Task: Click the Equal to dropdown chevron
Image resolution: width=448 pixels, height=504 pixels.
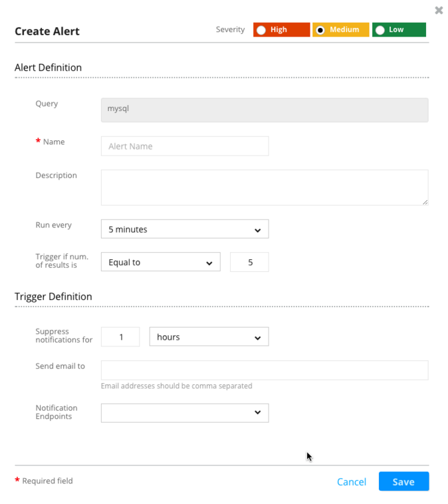Action: pos(209,263)
